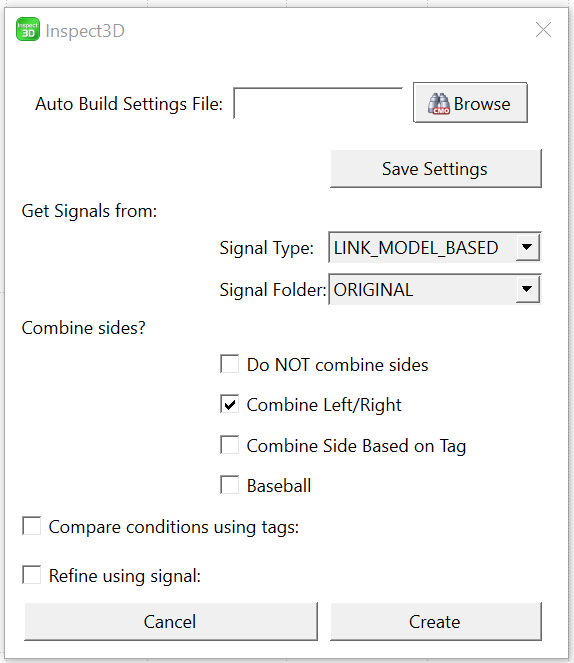Enable Compare conditions using tags

coord(32,526)
